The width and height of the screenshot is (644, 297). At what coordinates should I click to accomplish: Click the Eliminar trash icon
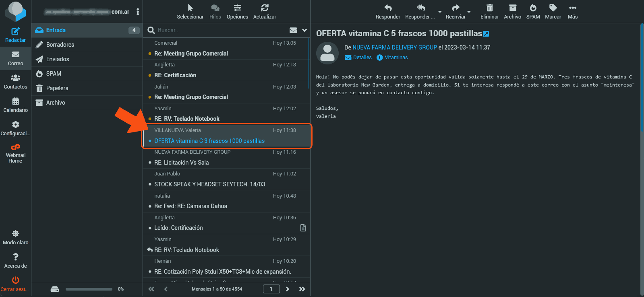pyautogui.click(x=489, y=8)
